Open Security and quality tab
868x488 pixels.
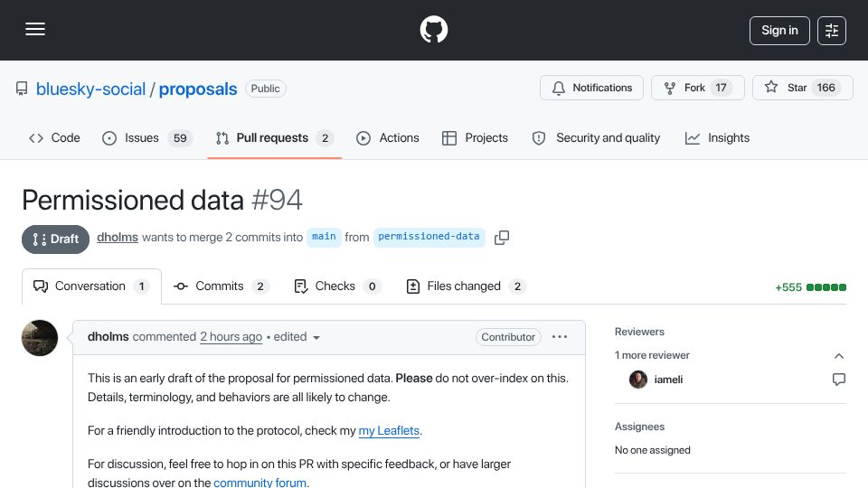[596, 137]
